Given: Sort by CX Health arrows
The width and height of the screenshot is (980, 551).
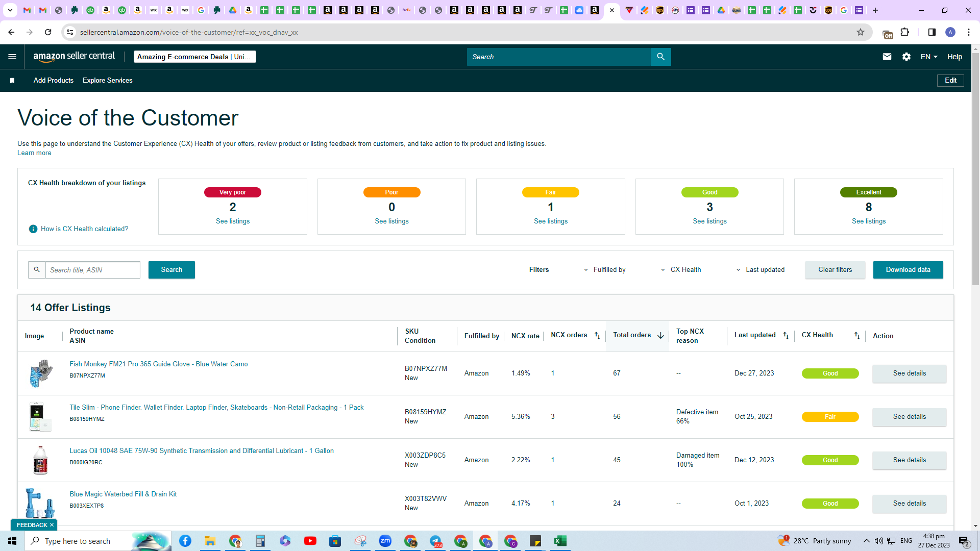Looking at the screenshot, I should [857, 336].
